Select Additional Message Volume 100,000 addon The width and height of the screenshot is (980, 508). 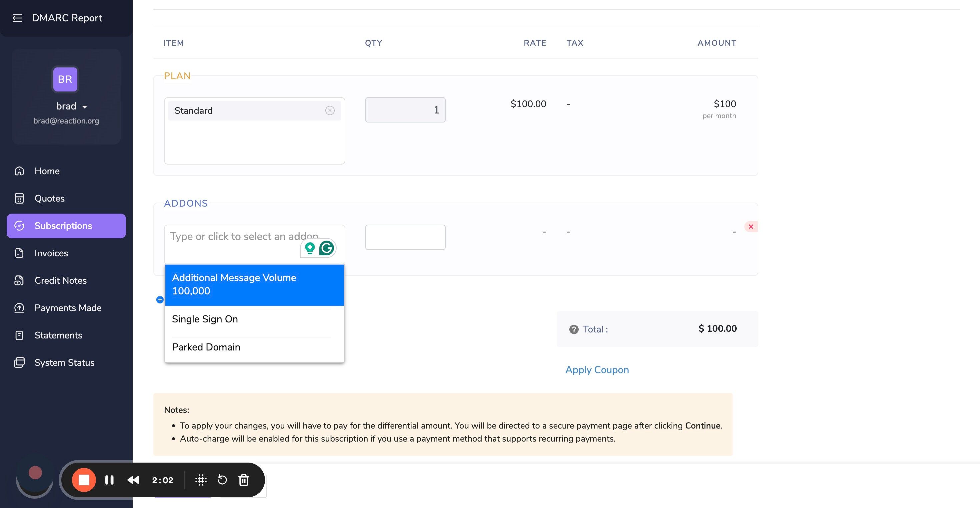click(255, 285)
